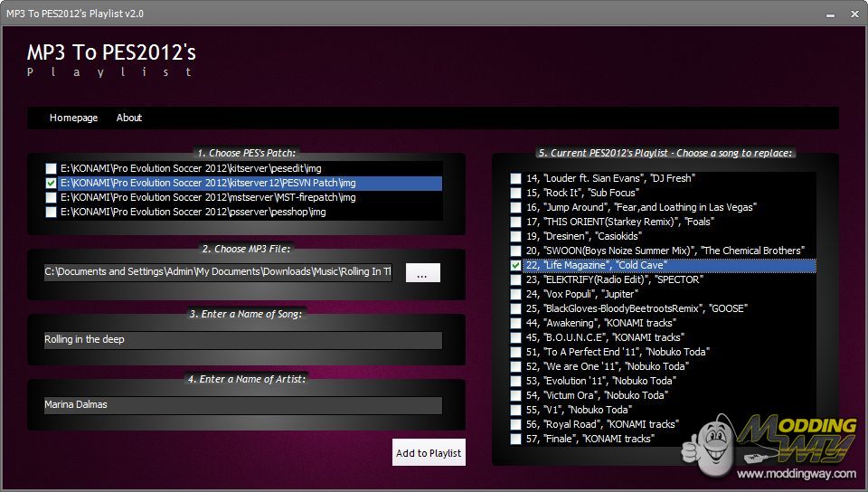Click the window close X button
This screenshot has height=492, width=868.
853,14
